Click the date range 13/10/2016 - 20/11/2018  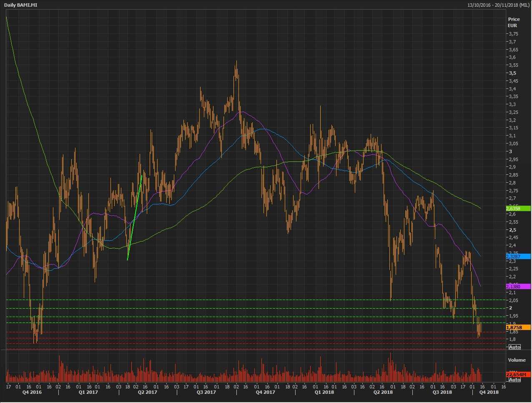click(498, 5)
